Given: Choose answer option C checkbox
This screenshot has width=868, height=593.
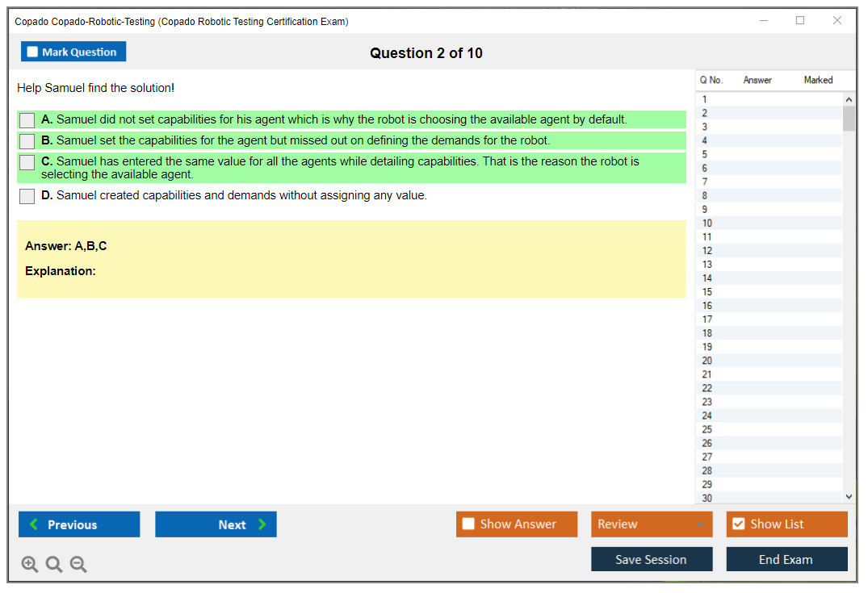Looking at the screenshot, I should point(27,162).
